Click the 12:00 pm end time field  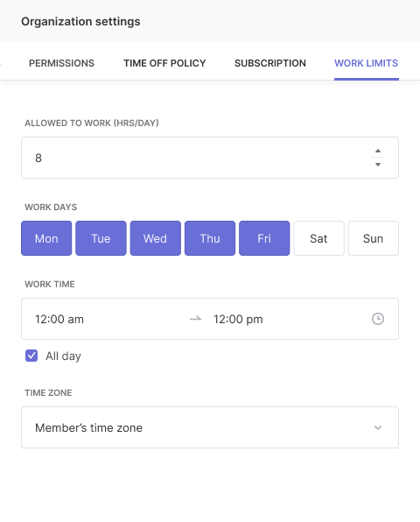(238, 320)
